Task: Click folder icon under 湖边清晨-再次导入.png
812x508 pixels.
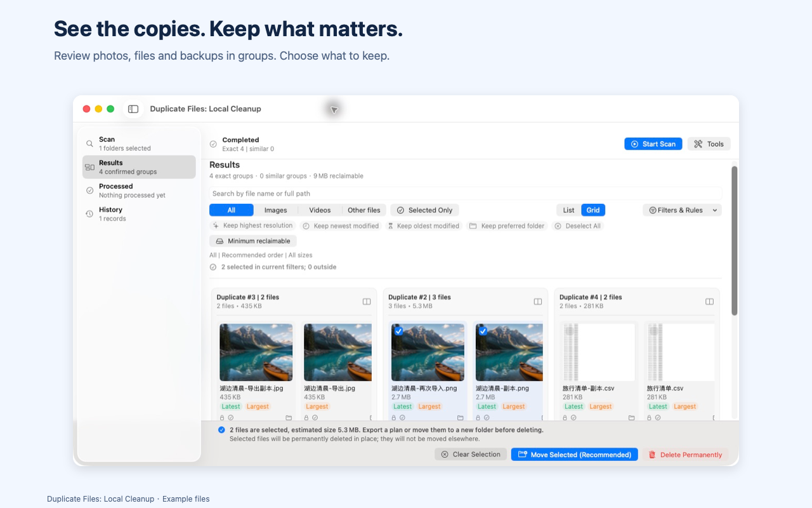Action: (461, 418)
